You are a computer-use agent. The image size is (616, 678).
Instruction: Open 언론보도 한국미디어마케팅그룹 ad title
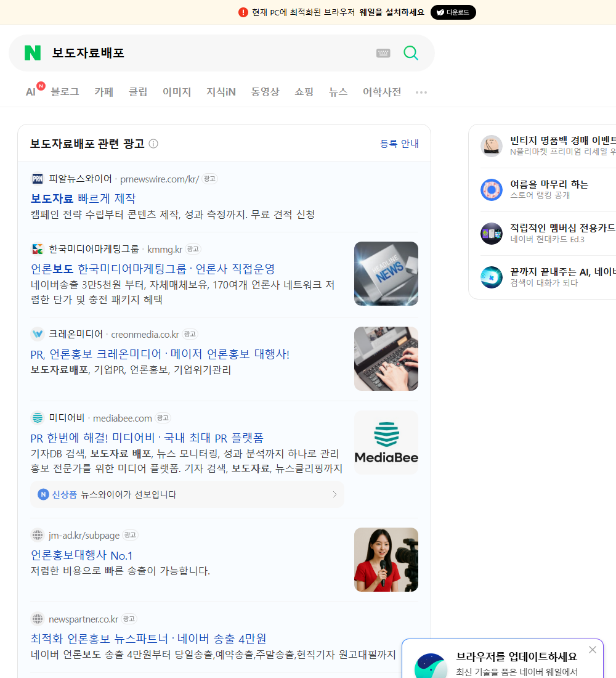[x=153, y=269]
